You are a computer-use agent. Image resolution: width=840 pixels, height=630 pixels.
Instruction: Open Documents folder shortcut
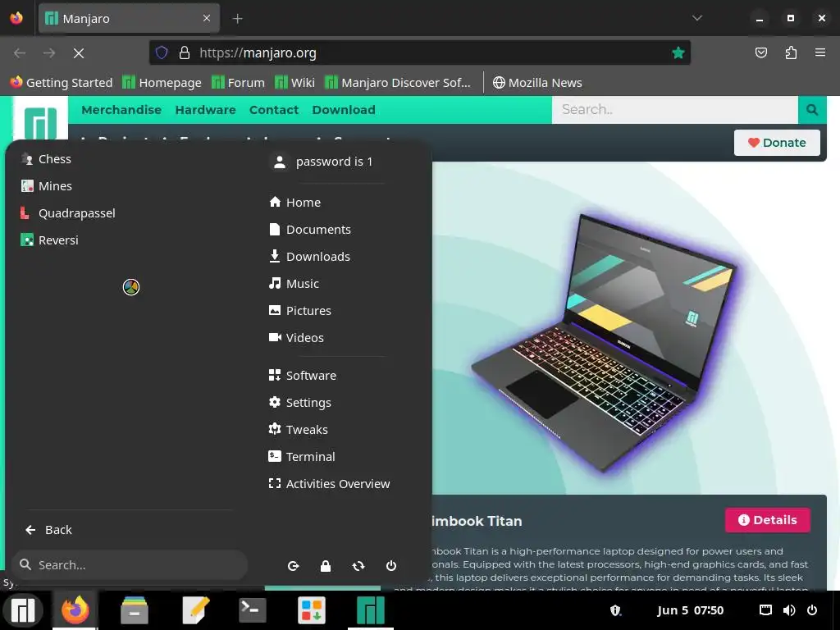[309, 230]
